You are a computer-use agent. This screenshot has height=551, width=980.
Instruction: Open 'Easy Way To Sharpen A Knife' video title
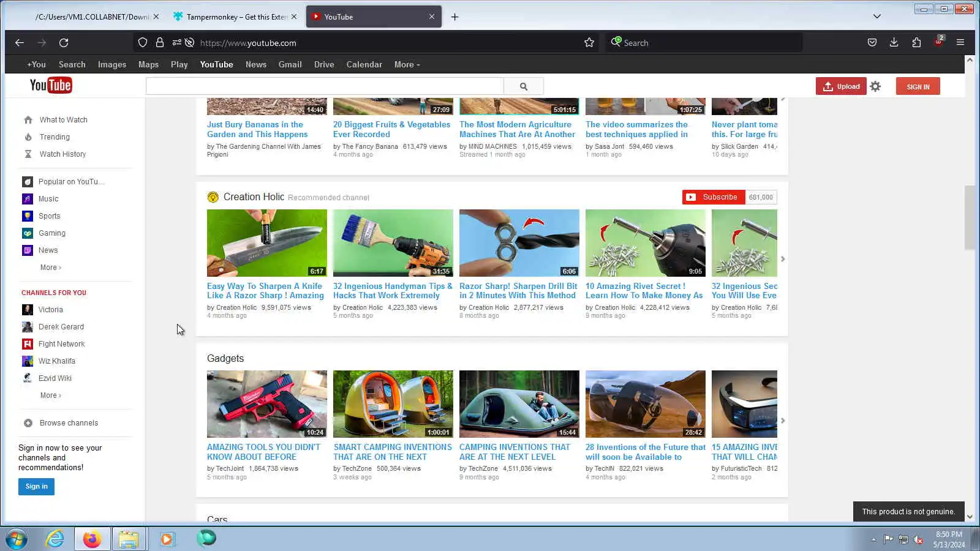tap(266, 291)
